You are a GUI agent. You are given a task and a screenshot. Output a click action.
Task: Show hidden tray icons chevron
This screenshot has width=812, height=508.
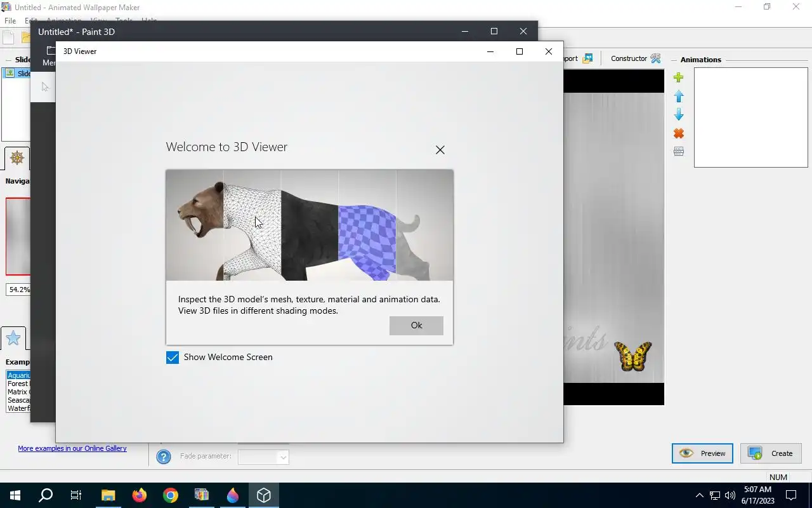[x=700, y=495]
